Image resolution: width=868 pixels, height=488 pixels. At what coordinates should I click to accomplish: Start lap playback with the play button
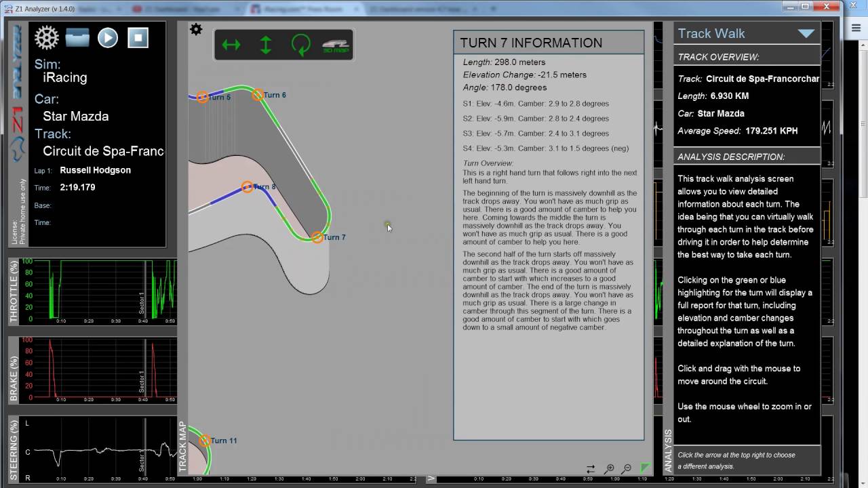click(108, 37)
